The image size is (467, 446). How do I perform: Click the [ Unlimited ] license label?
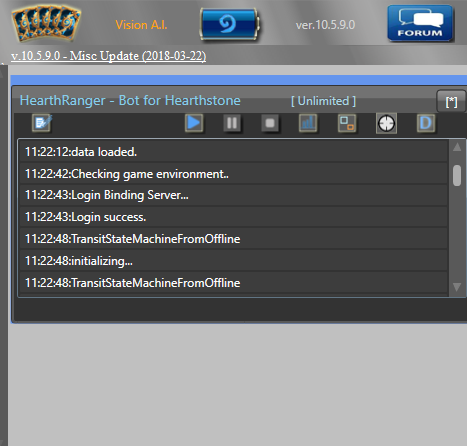(323, 101)
